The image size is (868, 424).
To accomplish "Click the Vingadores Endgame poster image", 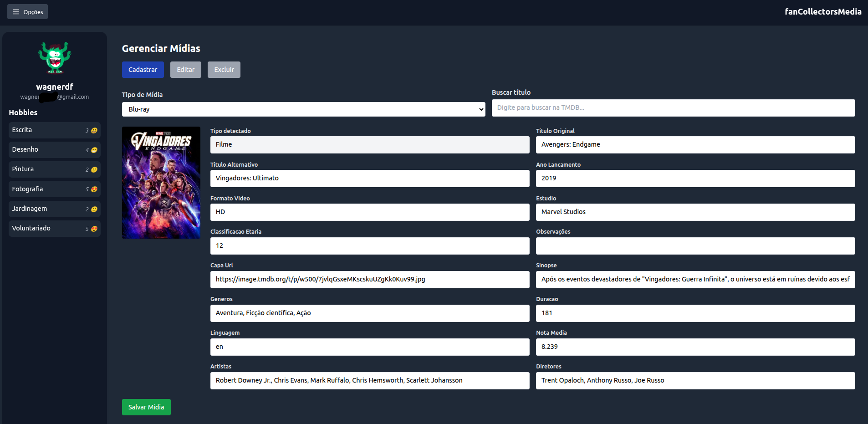I will pos(161,183).
